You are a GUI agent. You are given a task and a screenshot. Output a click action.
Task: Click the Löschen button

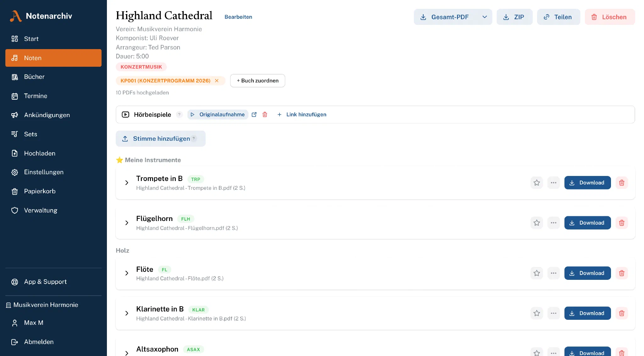point(610,17)
